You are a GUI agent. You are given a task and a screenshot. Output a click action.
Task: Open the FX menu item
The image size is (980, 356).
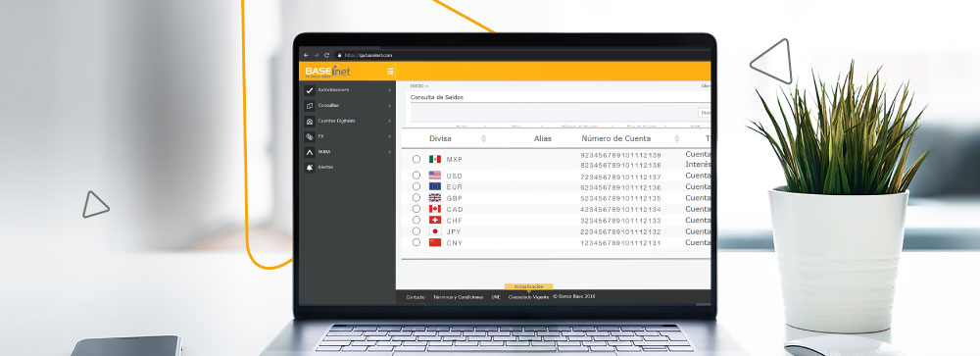(320, 136)
